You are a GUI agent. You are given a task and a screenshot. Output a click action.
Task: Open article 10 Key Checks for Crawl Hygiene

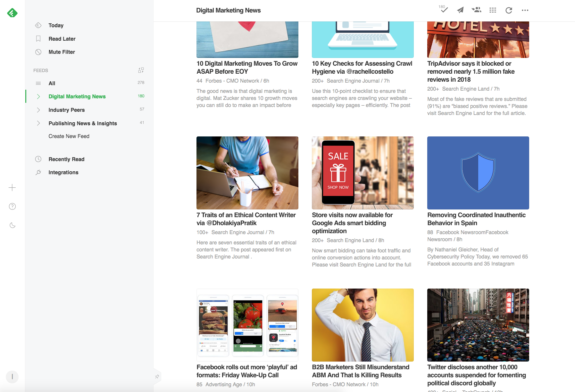[362, 68]
